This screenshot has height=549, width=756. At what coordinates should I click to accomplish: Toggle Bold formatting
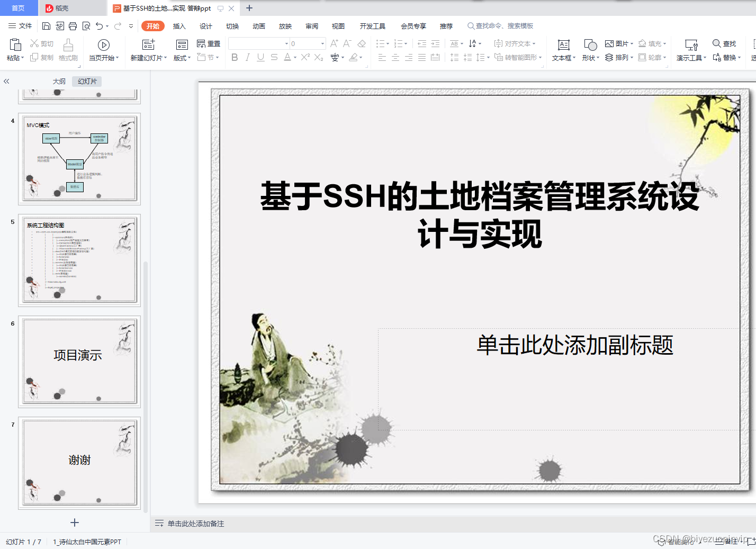pos(235,57)
